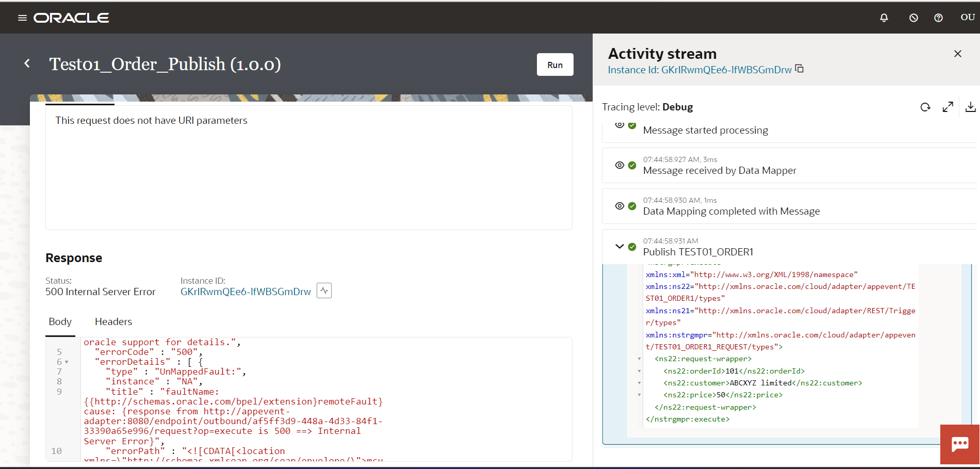The height and width of the screenshot is (469, 980).
Task: Open the help question mark icon
Action: click(938, 18)
